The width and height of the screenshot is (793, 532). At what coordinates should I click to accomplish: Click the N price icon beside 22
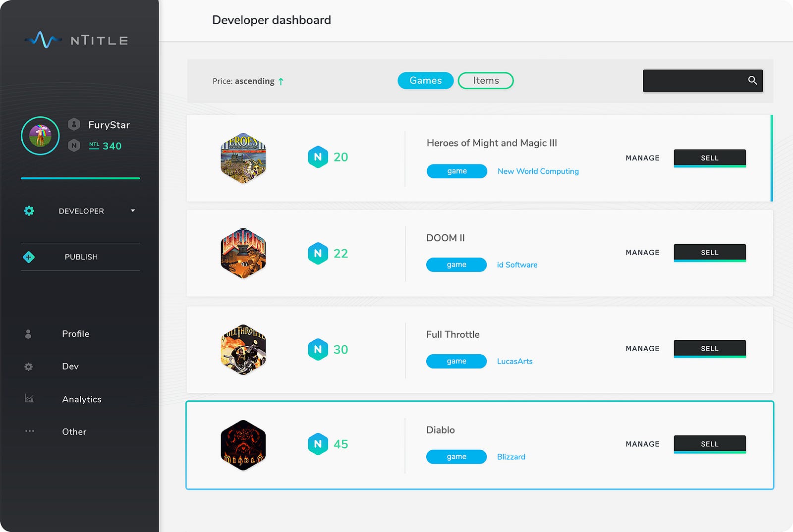coord(318,253)
